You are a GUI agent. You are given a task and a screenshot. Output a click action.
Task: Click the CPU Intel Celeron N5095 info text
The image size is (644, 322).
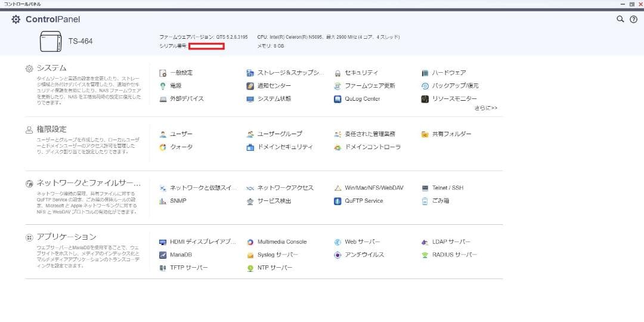click(329, 37)
